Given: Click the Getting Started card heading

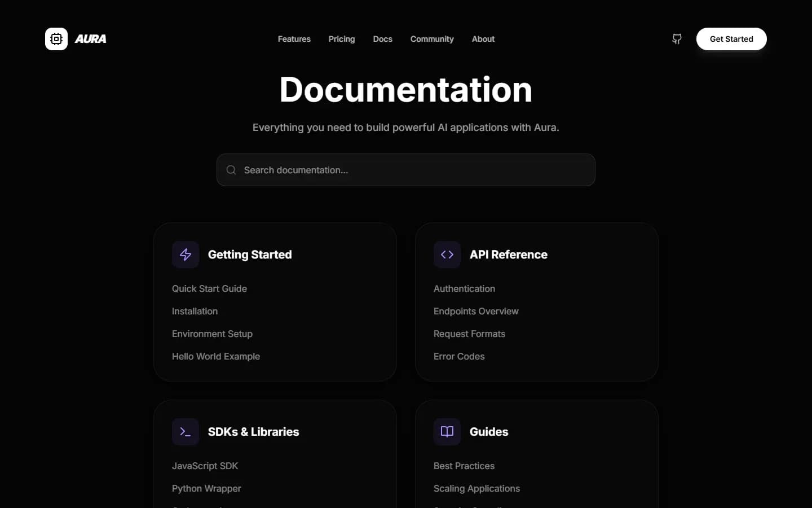Looking at the screenshot, I should (250, 255).
